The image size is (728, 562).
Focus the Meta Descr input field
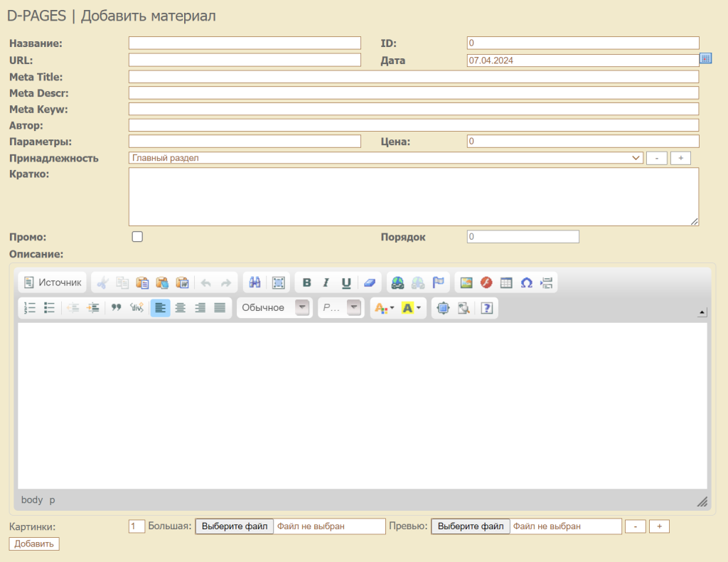414,93
